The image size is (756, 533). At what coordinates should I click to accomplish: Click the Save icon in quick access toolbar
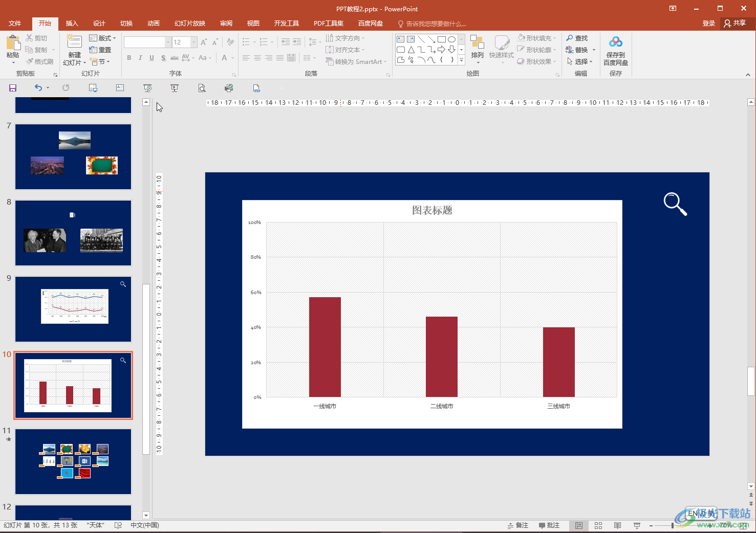pyautogui.click(x=13, y=88)
